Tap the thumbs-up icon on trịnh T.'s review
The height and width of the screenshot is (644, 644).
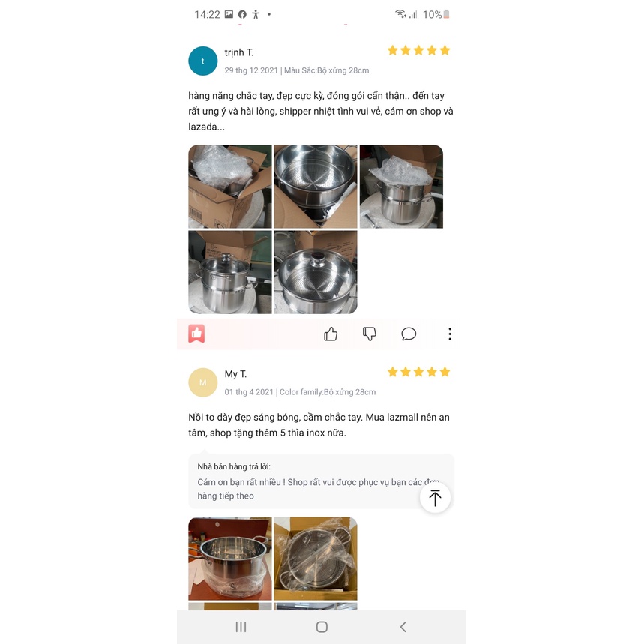[330, 334]
